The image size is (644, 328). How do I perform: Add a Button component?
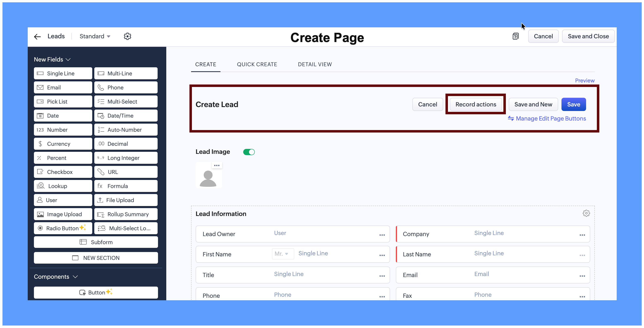[96, 292]
